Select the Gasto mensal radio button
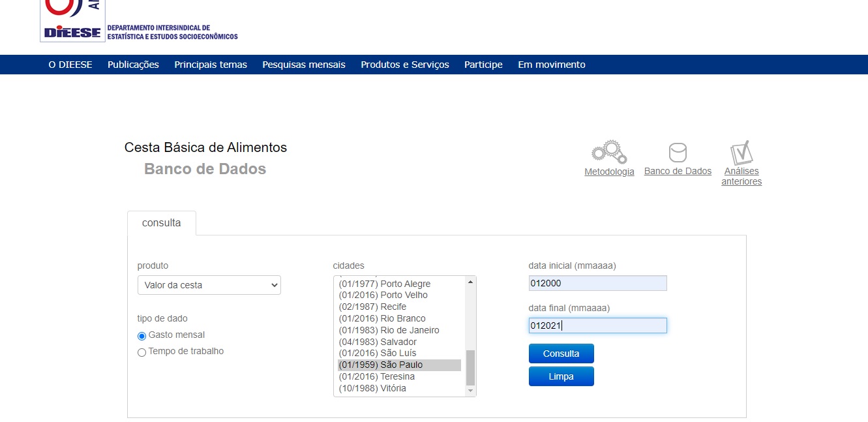 pos(142,336)
